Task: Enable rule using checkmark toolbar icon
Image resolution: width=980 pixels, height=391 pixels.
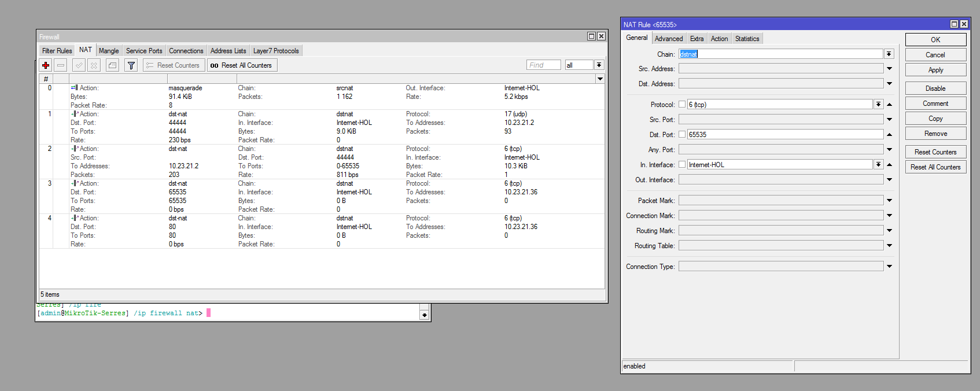Action: click(79, 65)
